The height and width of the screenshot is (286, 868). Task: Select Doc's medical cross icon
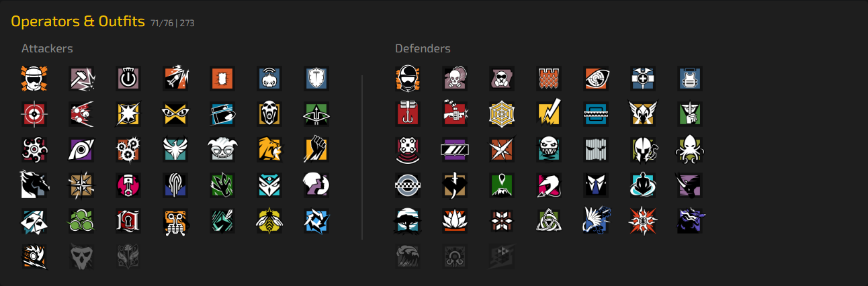(643, 79)
